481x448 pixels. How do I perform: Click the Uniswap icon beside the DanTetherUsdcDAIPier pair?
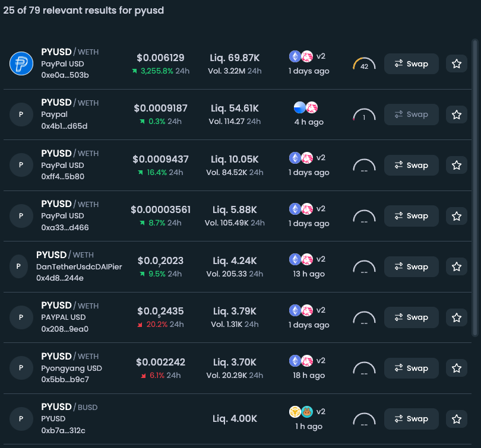point(306,259)
